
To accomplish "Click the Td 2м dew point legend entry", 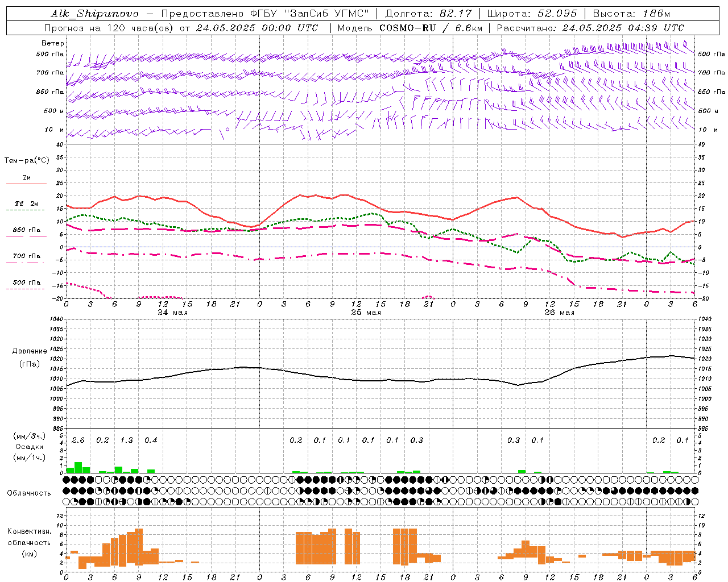I will coord(27,203).
